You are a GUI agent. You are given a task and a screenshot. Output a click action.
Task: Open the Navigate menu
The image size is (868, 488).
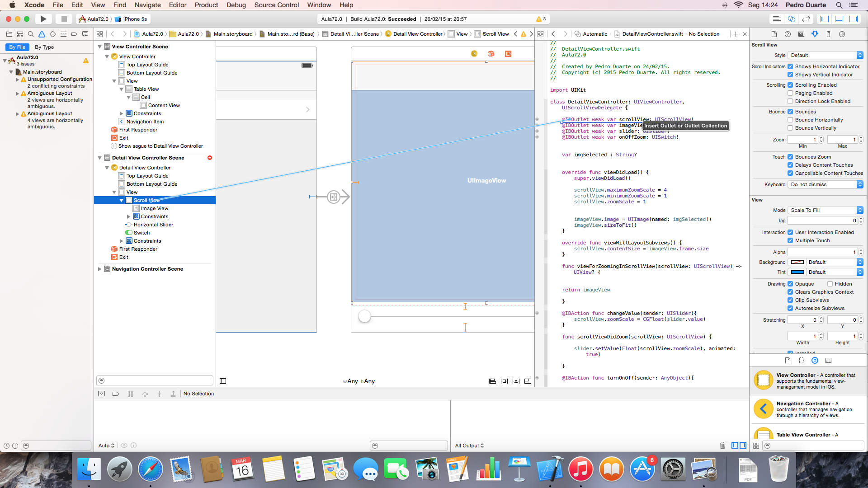pos(147,5)
